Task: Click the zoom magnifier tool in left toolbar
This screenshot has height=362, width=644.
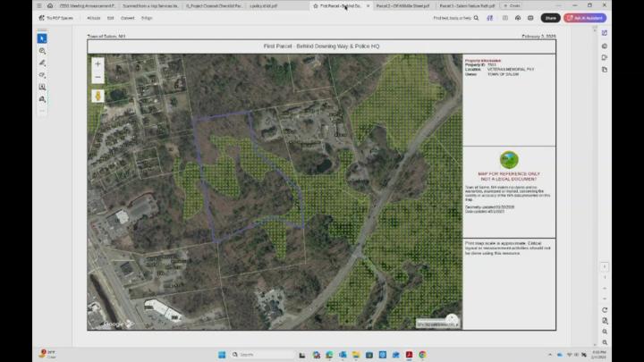Action: click(x=42, y=51)
